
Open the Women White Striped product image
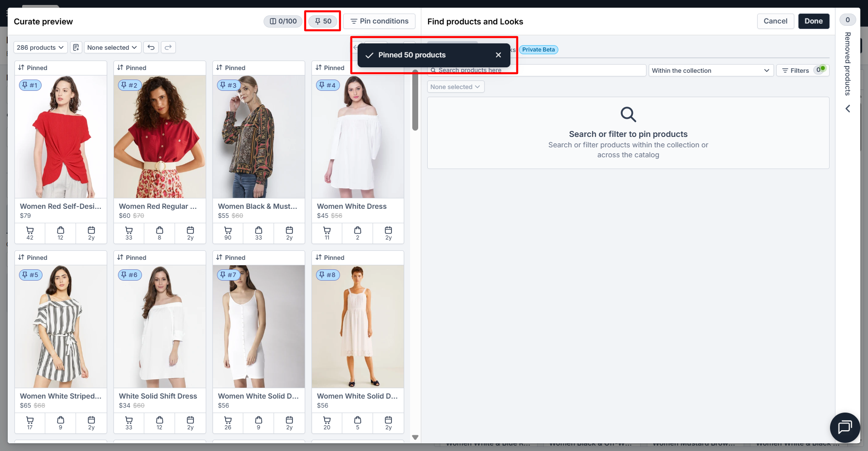pos(61,326)
